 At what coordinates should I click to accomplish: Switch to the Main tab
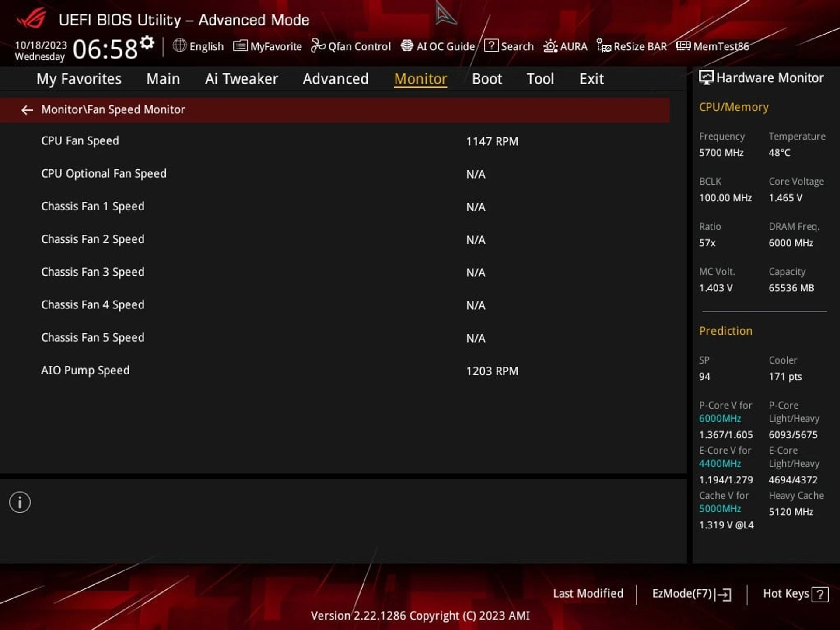click(163, 79)
